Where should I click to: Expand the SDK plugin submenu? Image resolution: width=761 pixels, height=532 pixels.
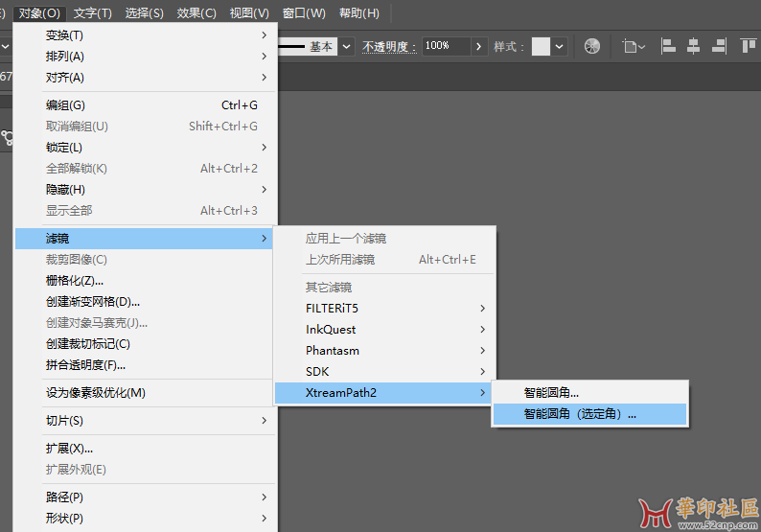point(384,372)
